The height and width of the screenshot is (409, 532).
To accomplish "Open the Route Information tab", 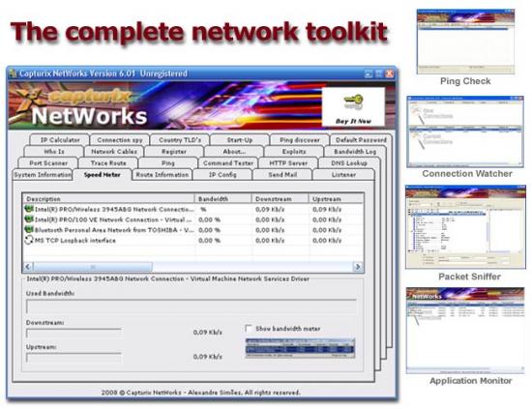I will coord(163,174).
